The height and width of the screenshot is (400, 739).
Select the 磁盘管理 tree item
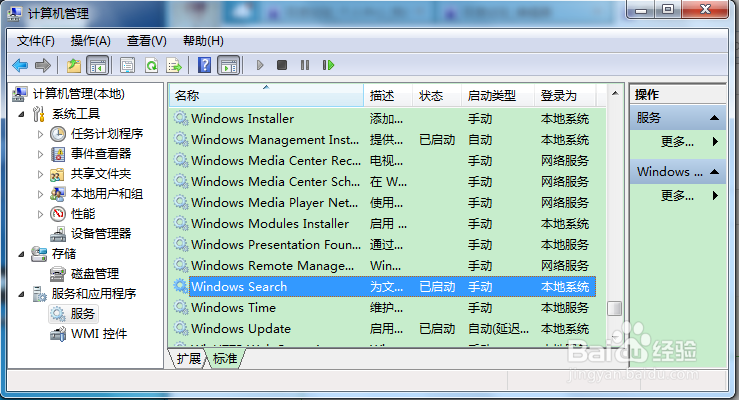(x=95, y=274)
